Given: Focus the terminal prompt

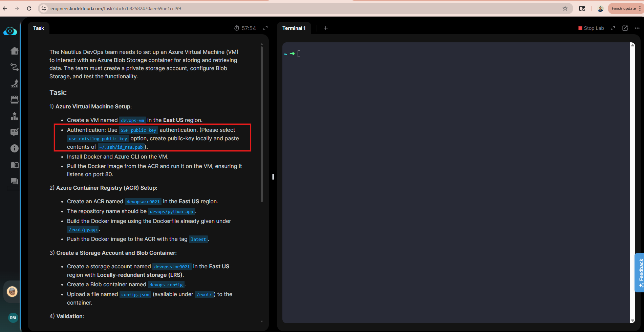Looking at the screenshot, I should pyautogui.click(x=299, y=54).
